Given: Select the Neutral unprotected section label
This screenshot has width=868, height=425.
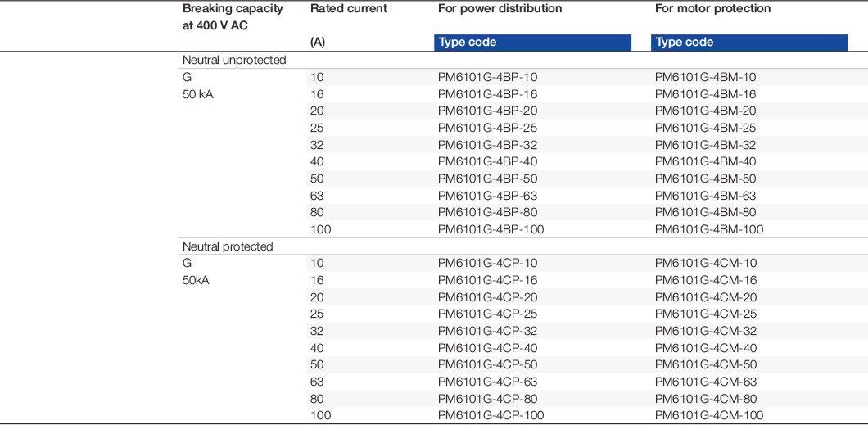Looking at the screenshot, I should [x=234, y=60].
